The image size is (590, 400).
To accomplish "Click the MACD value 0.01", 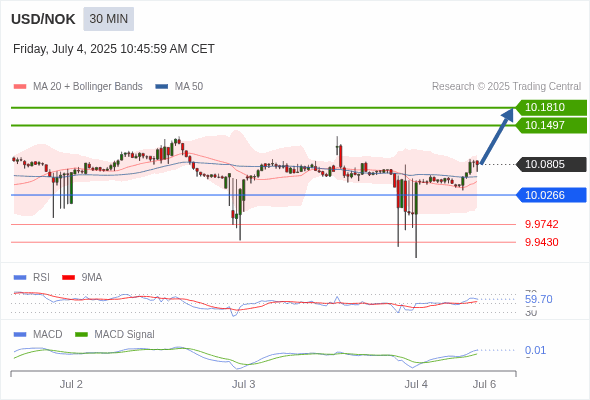I will click(x=535, y=350).
